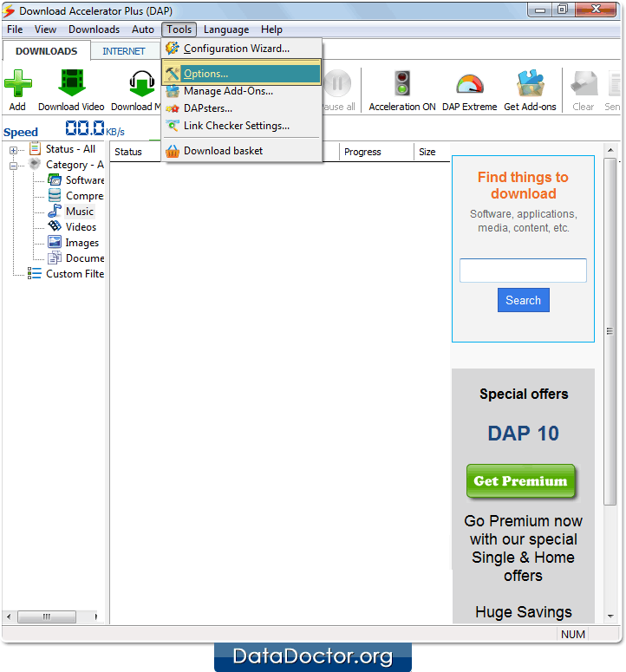Click the Music note icon
The height and width of the screenshot is (672, 626).
[x=55, y=211]
